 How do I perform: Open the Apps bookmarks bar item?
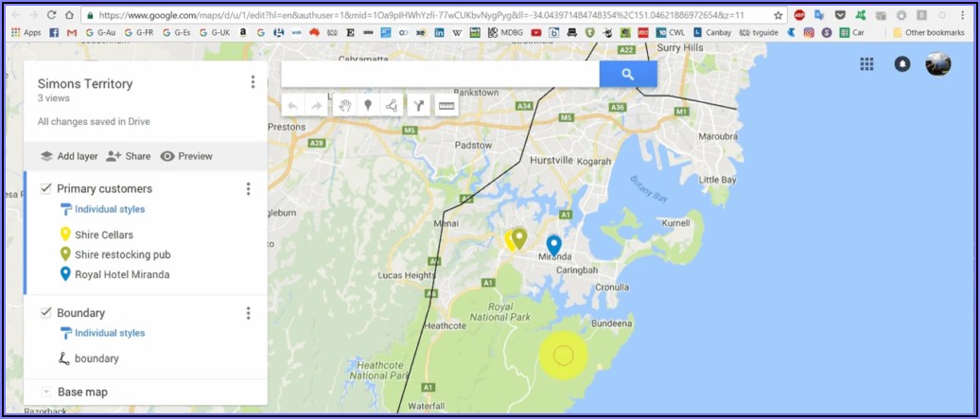tap(26, 32)
